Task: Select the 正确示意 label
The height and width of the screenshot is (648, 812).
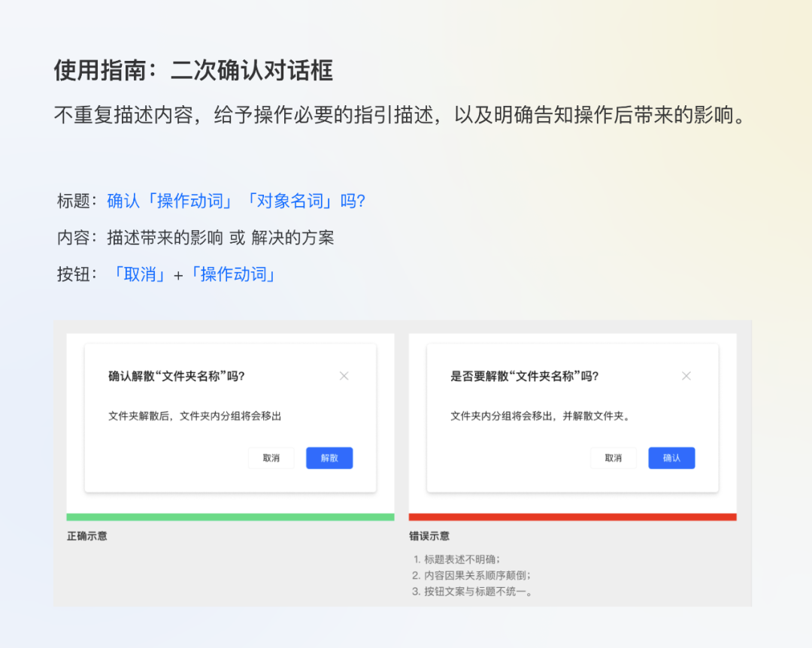Action: pyautogui.click(x=86, y=536)
